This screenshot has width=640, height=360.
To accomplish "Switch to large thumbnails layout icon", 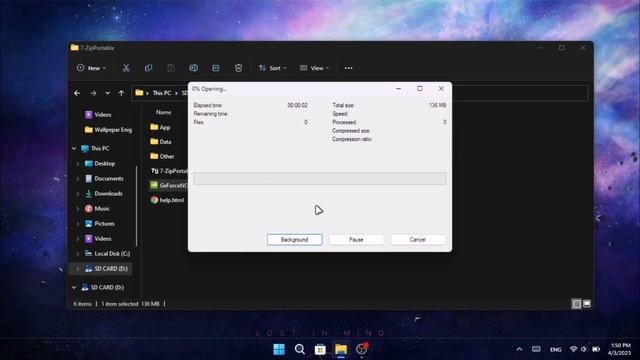I will (587, 304).
